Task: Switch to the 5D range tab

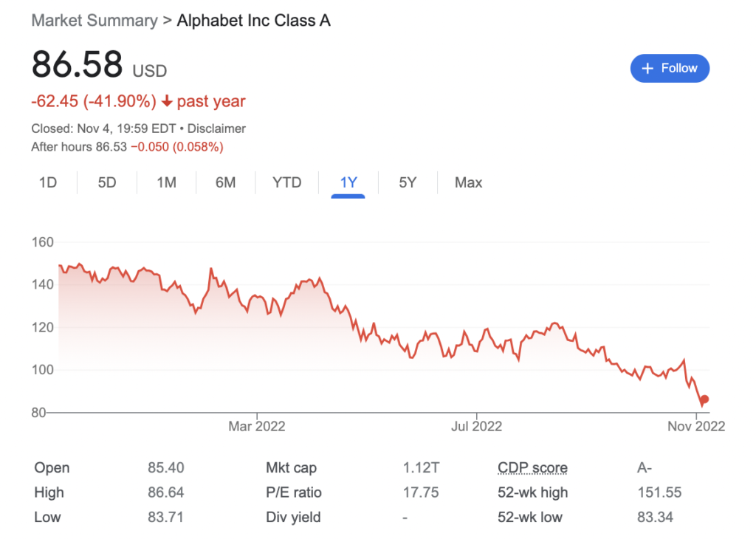Action: click(x=107, y=182)
